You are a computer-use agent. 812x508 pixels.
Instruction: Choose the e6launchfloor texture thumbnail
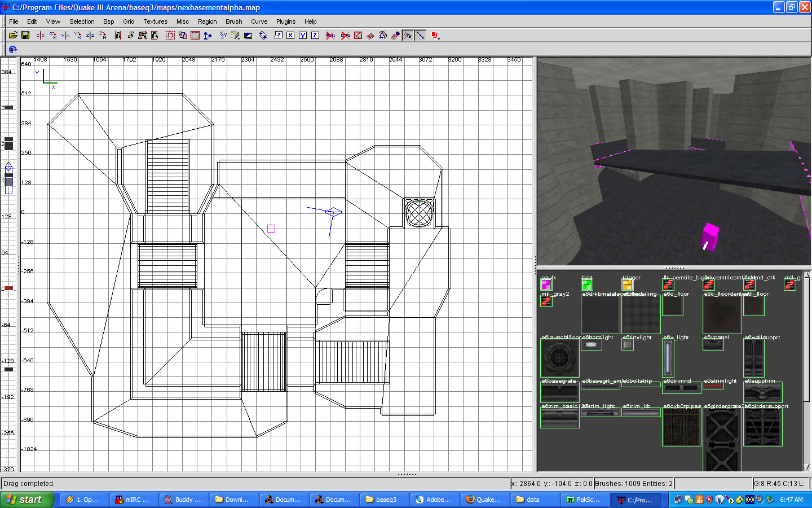559,358
